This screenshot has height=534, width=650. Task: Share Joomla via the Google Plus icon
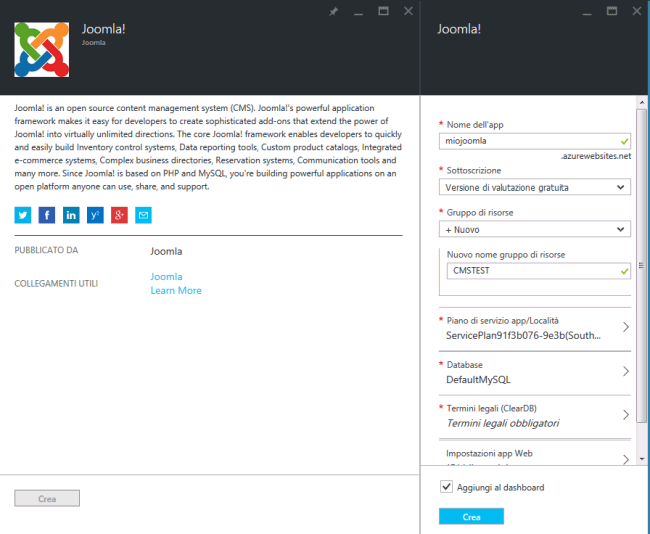[x=119, y=215]
